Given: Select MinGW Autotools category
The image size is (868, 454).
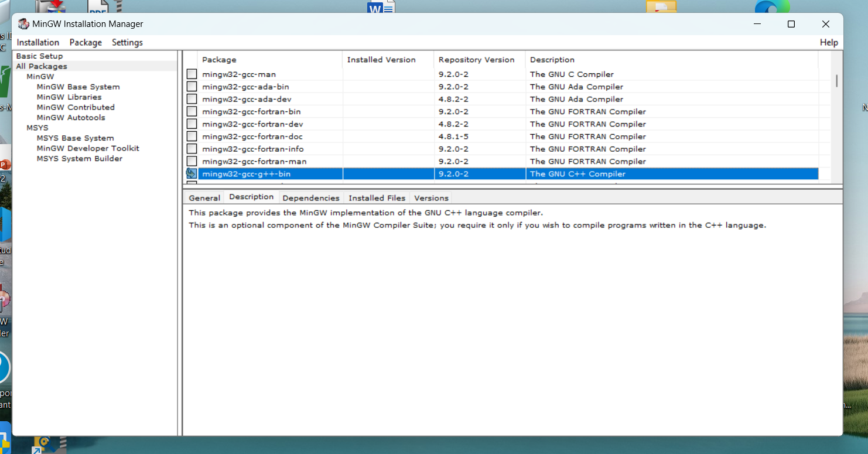Looking at the screenshot, I should pyautogui.click(x=71, y=118).
